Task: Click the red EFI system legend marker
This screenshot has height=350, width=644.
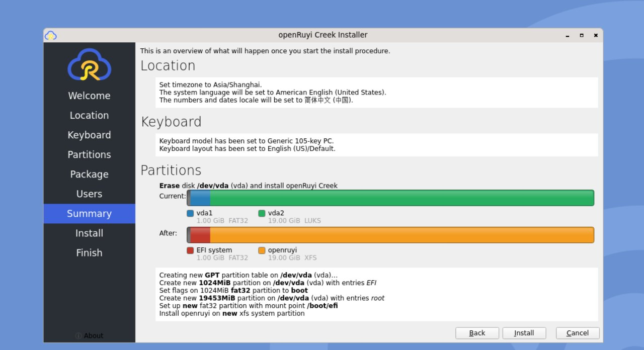Action: click(191, 250)
